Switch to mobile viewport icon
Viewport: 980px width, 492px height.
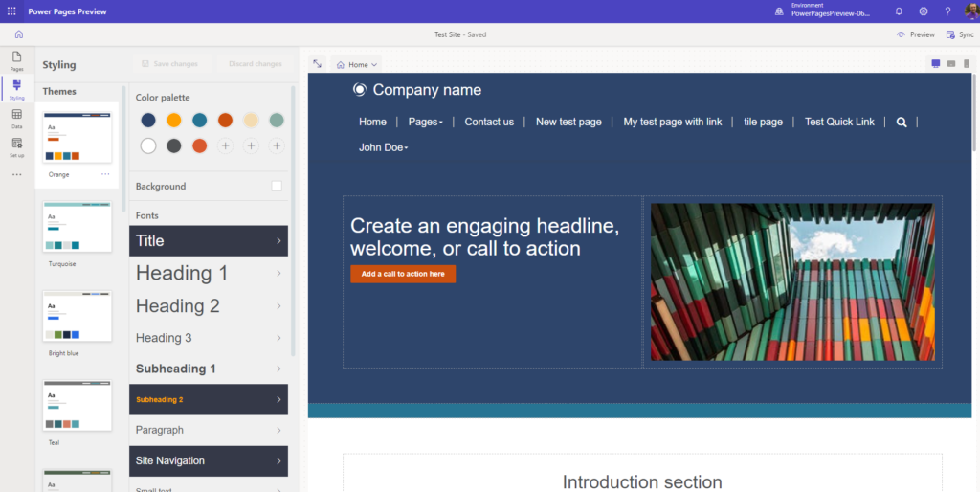967,64
